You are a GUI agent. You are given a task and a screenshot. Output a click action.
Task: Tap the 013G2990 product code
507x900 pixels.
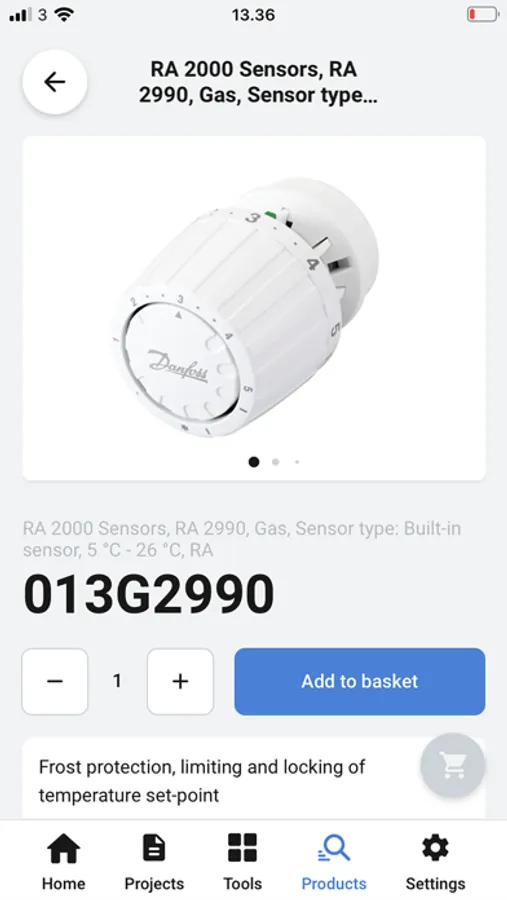[x=149, y=595]
